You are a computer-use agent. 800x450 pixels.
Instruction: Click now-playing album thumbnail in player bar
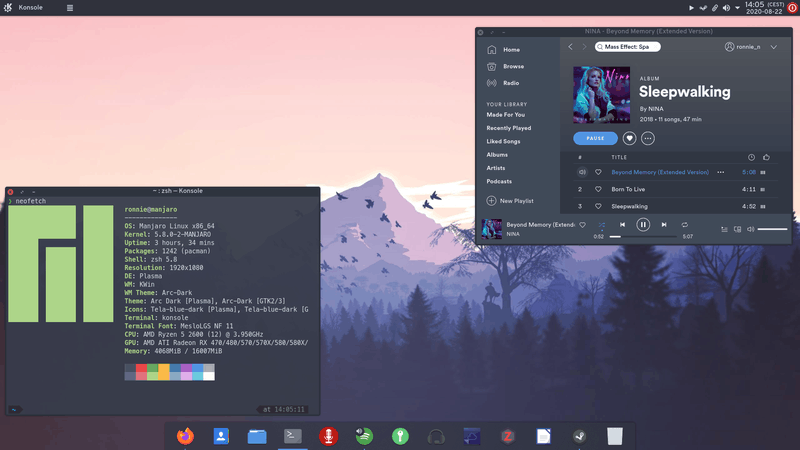(492, 229)
